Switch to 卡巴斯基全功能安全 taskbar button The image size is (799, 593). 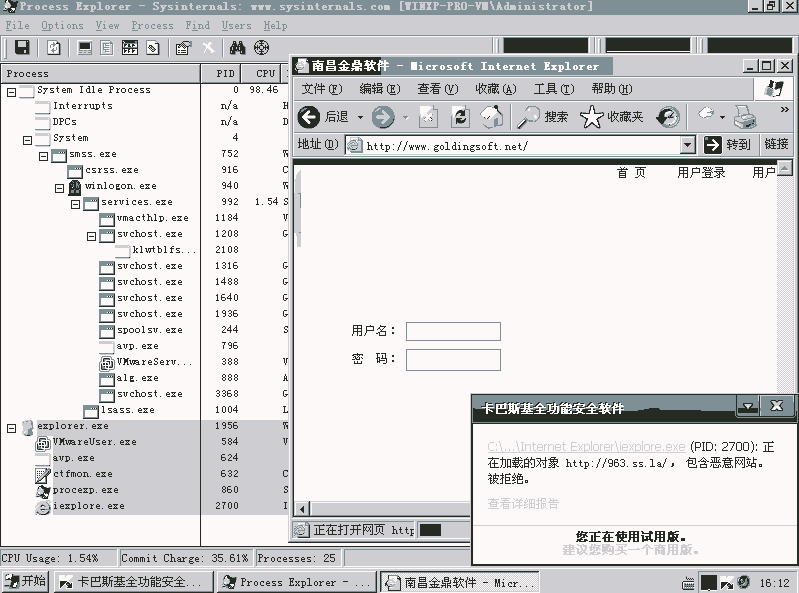coord(135,582)
